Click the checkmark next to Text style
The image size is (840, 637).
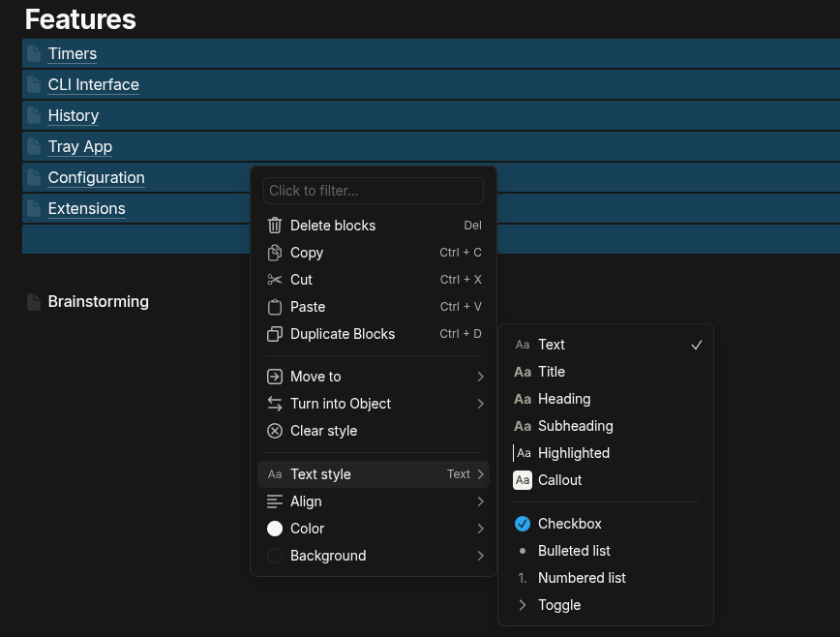point(697,345)
